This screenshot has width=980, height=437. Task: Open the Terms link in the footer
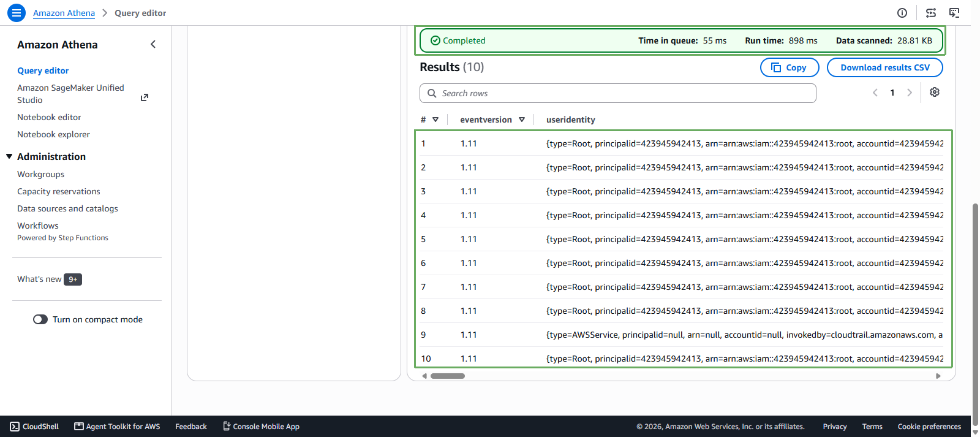pos(872,427)
